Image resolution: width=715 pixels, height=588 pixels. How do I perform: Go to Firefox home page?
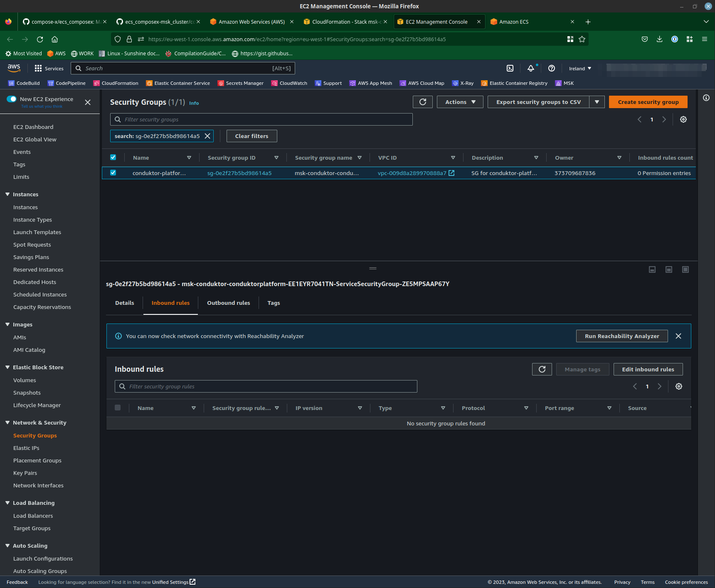54,39
